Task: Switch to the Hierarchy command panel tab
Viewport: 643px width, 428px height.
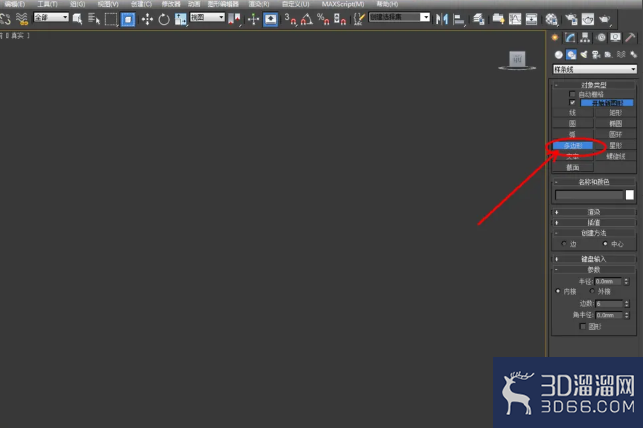Action: (585, 38)
